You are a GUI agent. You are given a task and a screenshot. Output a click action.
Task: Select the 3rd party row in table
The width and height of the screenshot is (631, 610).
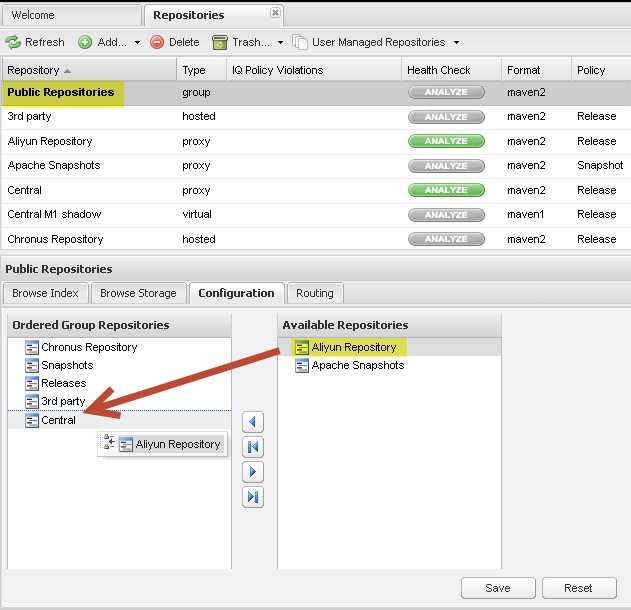click(316, 117)
